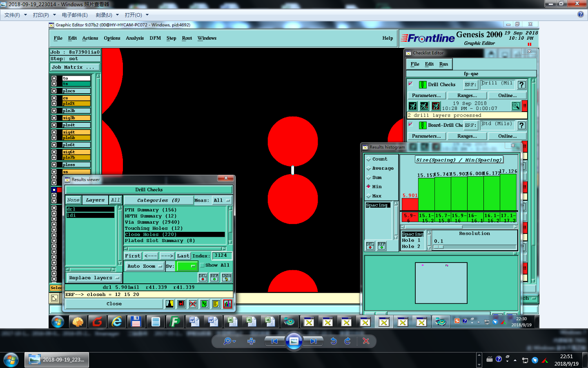Click the red square icon beside Close button
This screenshot has width=588, height=368.
click(x=181, y=304)
